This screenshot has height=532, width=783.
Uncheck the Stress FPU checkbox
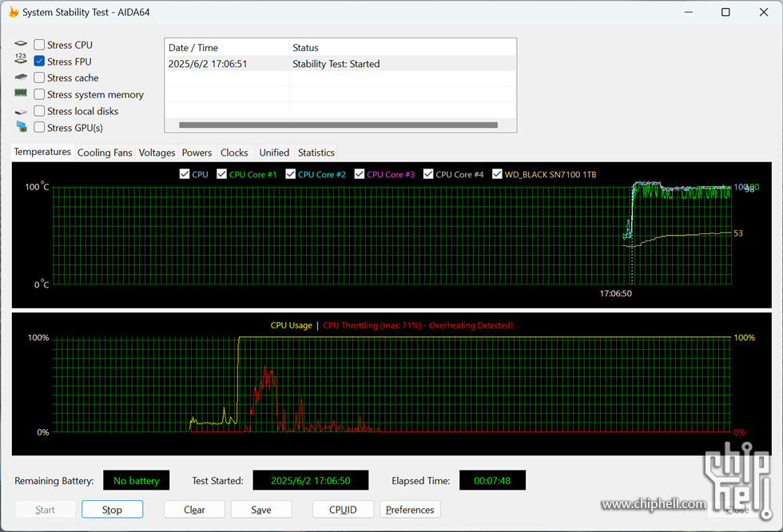click(x=39, y=62)
